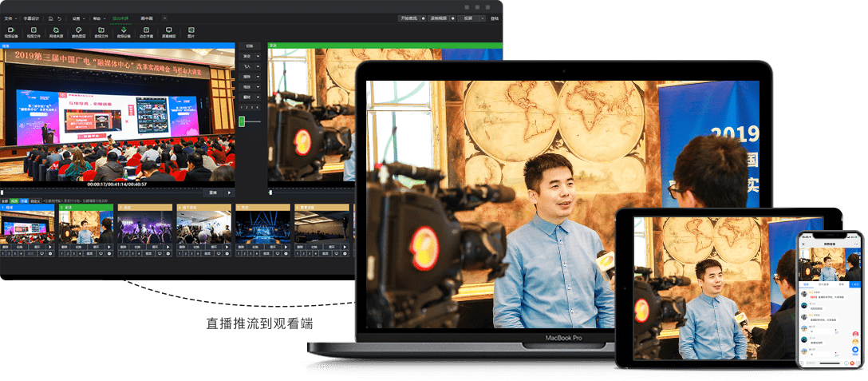
Task: Switch to the 画中画 tab
Action: (x=147, y=18)
